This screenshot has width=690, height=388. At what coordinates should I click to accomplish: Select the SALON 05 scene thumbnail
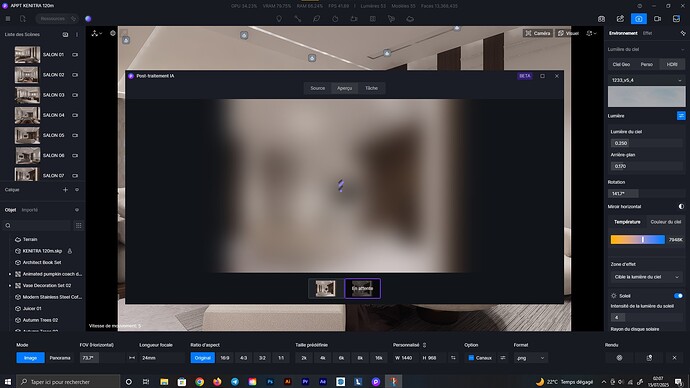click(27, 135)
